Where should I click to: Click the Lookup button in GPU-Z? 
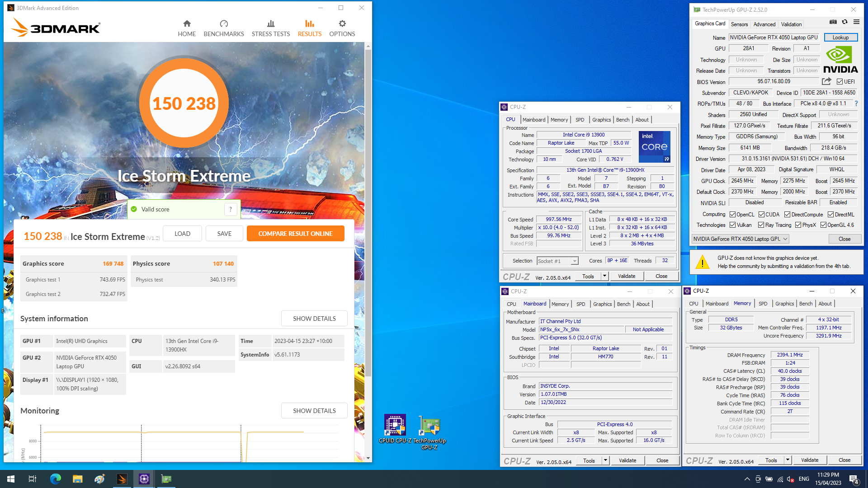[840, 38]
